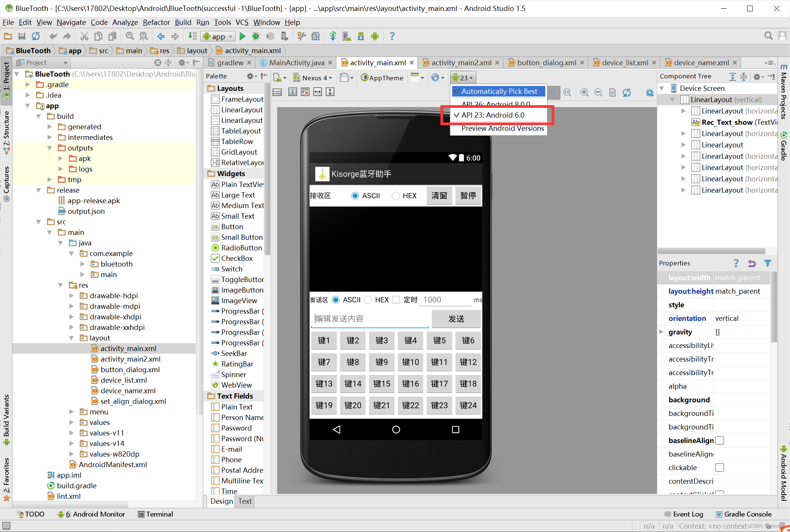Viewport: 790px width, 532px height.
Task: Select ASCII radio in receive area
Action: point(354,196)
